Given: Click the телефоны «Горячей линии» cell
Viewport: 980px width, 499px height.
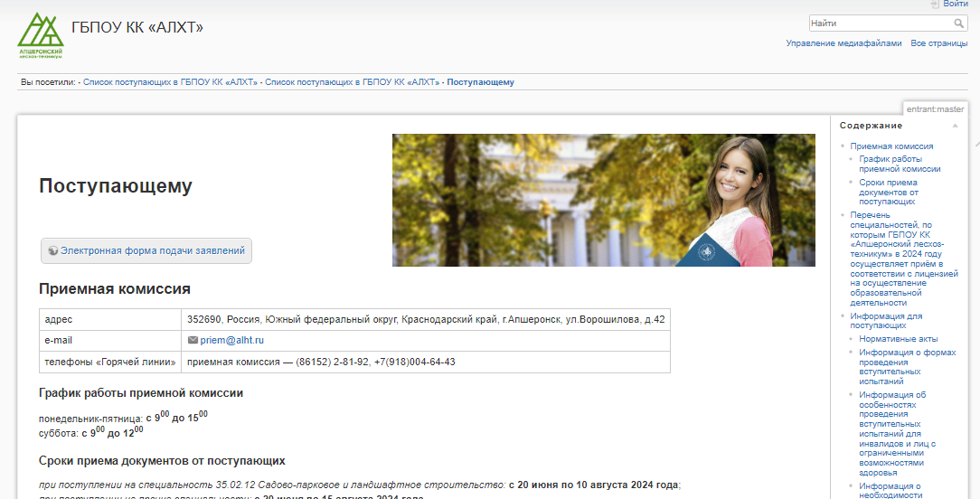Looking at the screenshot, I should [110, 362].
